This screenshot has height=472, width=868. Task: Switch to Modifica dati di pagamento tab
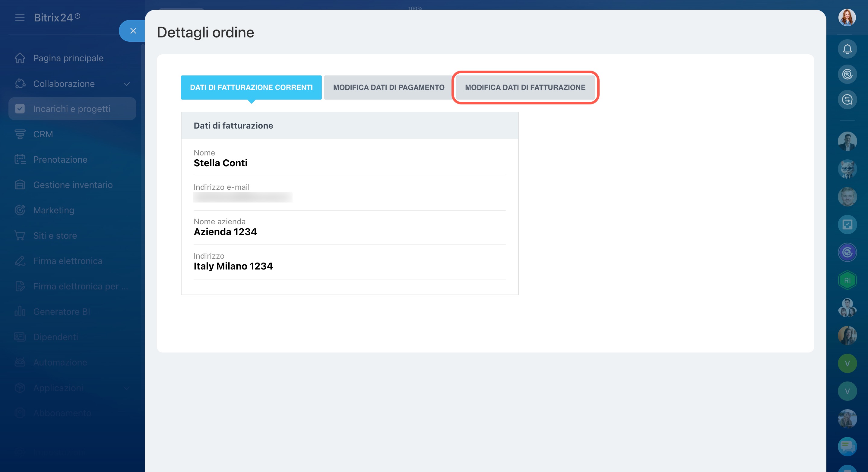pos(388,87)
